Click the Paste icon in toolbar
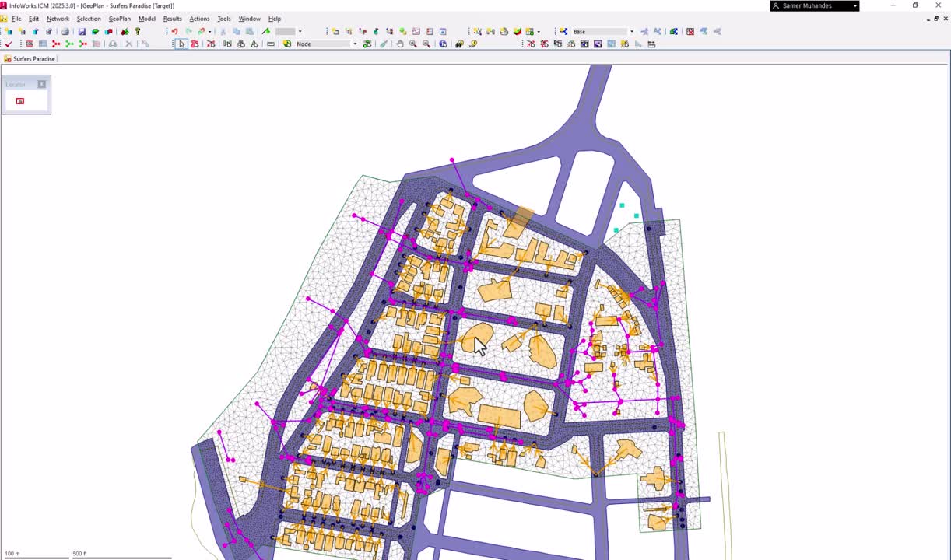 [250, 32]
